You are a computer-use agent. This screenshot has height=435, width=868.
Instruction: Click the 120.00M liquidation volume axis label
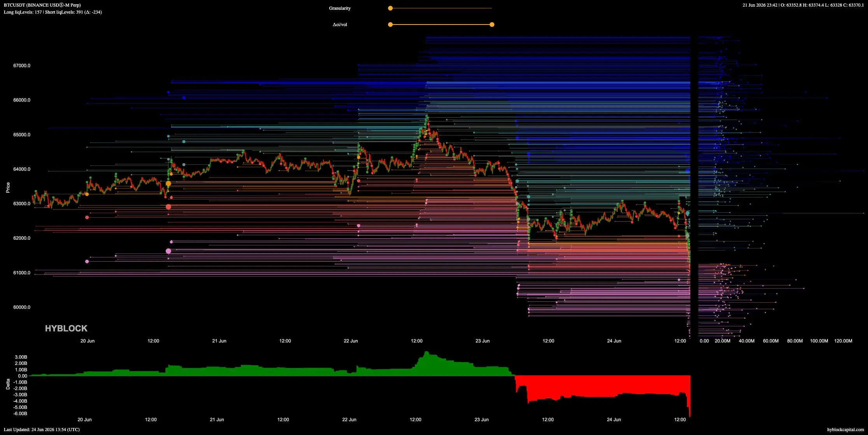pyautogui.click(x=843, y=341)
